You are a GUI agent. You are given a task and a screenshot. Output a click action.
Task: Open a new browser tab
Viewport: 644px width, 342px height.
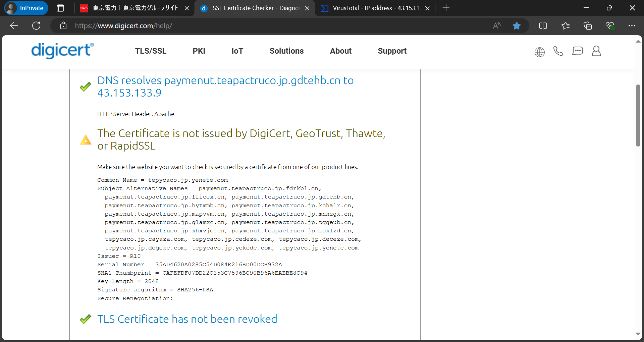coord(446,8)
